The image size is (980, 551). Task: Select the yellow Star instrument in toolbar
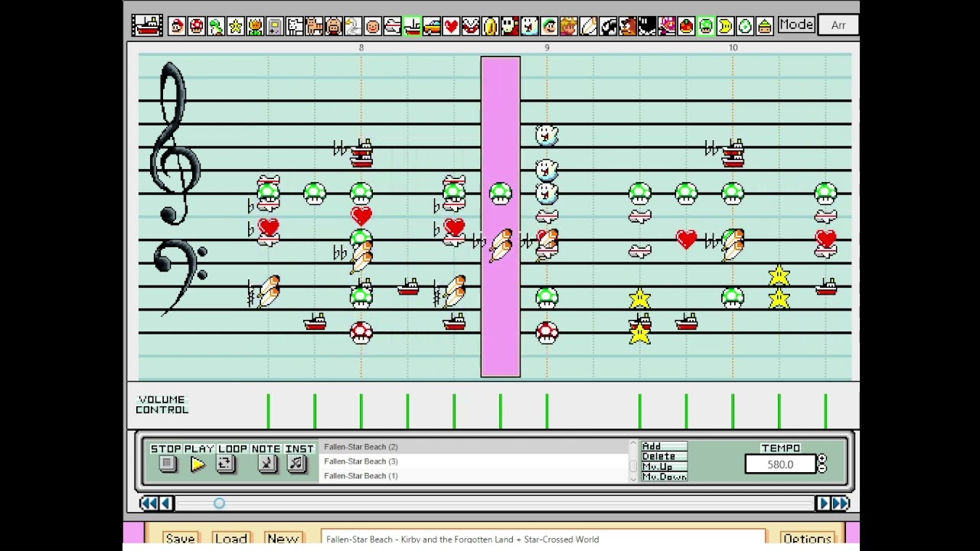[x=236, y=26]
